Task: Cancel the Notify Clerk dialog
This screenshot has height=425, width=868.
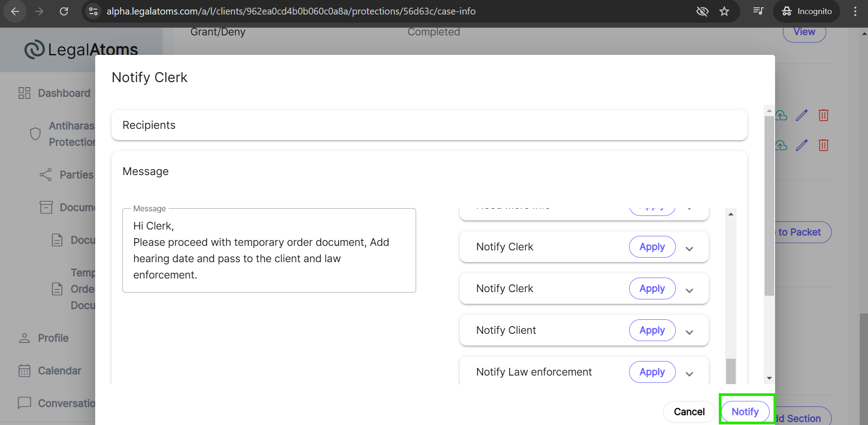Action: coord(689,412)
